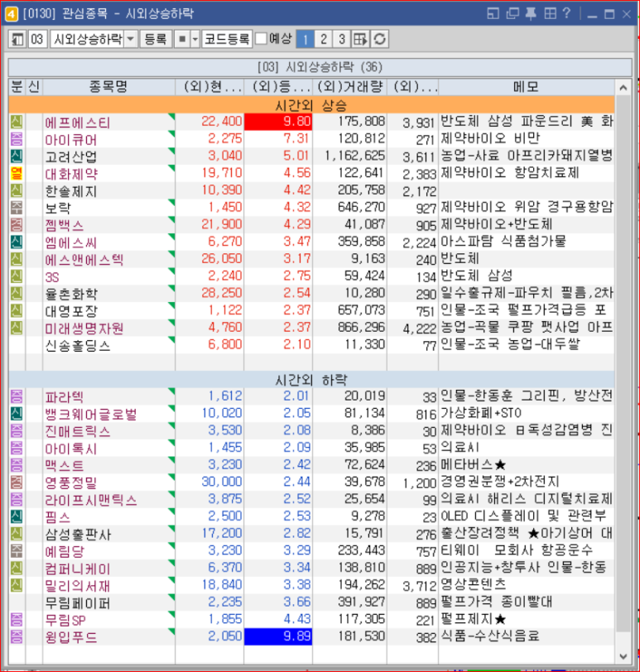
Task: Select the stock 미래생명자원
Action: [x=84, y=329]
